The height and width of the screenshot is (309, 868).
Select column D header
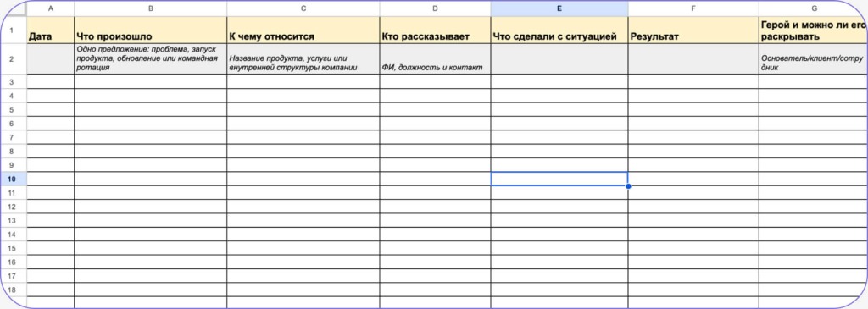click(x=435, y=8)
